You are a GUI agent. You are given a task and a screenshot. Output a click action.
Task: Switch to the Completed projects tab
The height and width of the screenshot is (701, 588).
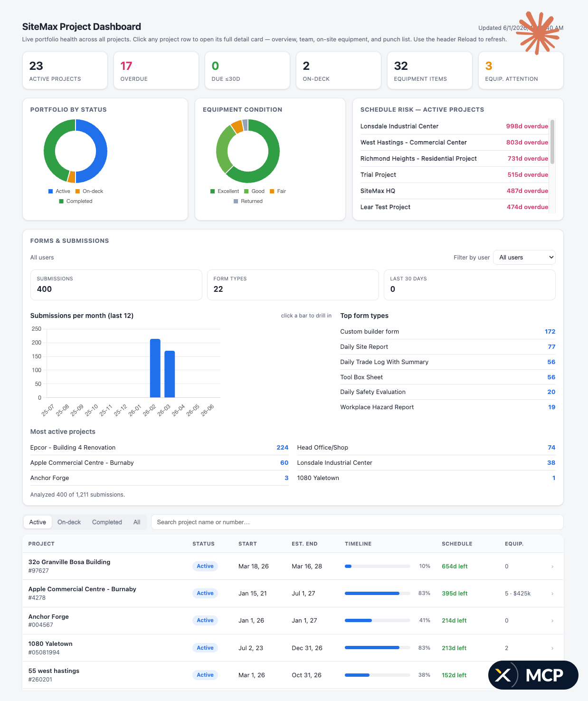(107, 522)
